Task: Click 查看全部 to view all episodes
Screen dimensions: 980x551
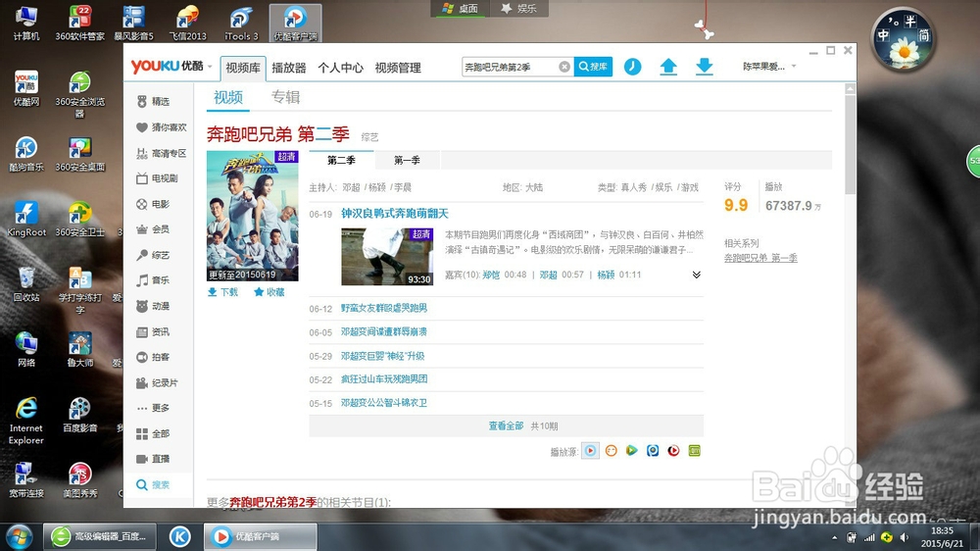Action: [506, 426]
